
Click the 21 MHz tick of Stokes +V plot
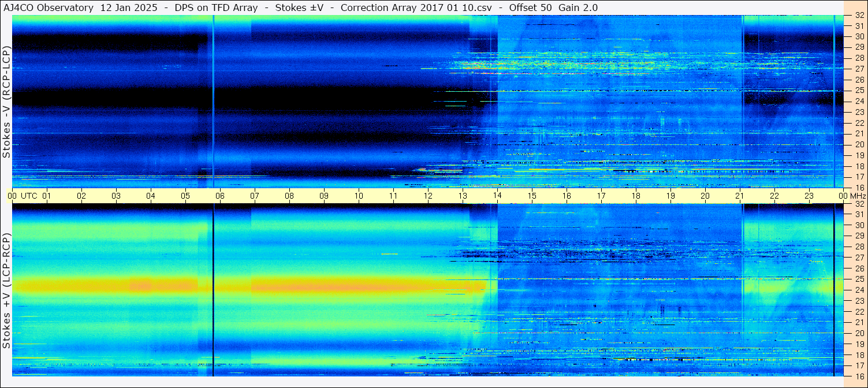[x=859, y=322]
